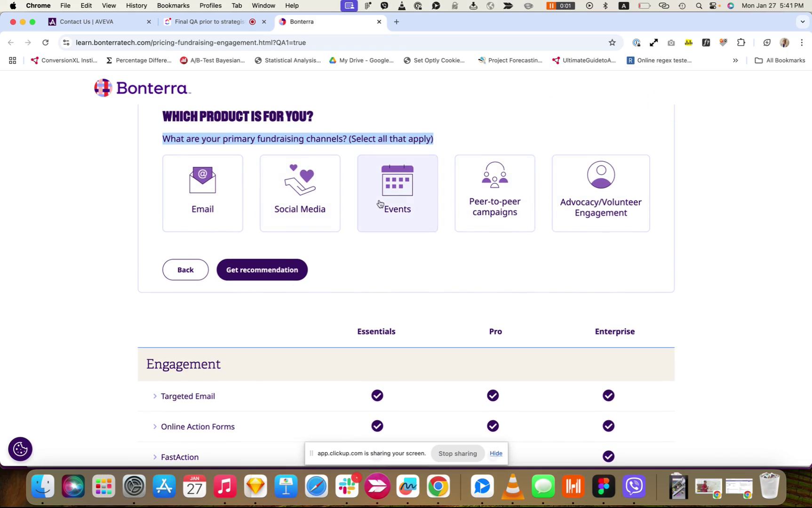Open Calendar from the Dock
Image resolution: width=812 pixels, height=508 pixels.
(x=195, y=486)
